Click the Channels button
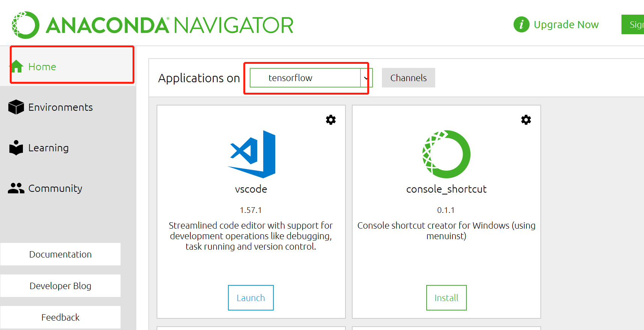Viewport: 644px width, 330px height. point(409,78)
